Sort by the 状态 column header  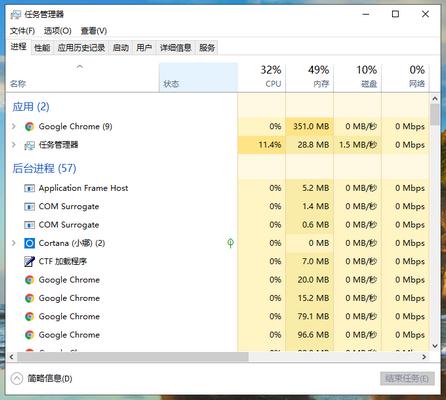tap(198, 77)
